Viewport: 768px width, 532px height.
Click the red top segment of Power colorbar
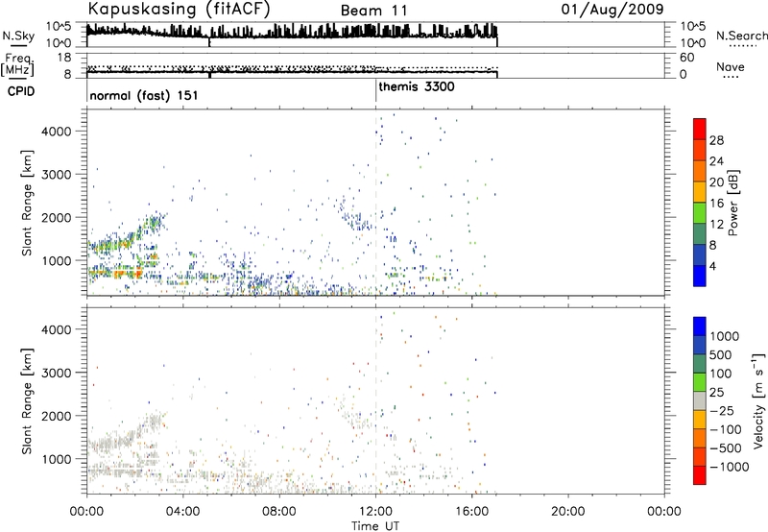[x=700, y=129]
